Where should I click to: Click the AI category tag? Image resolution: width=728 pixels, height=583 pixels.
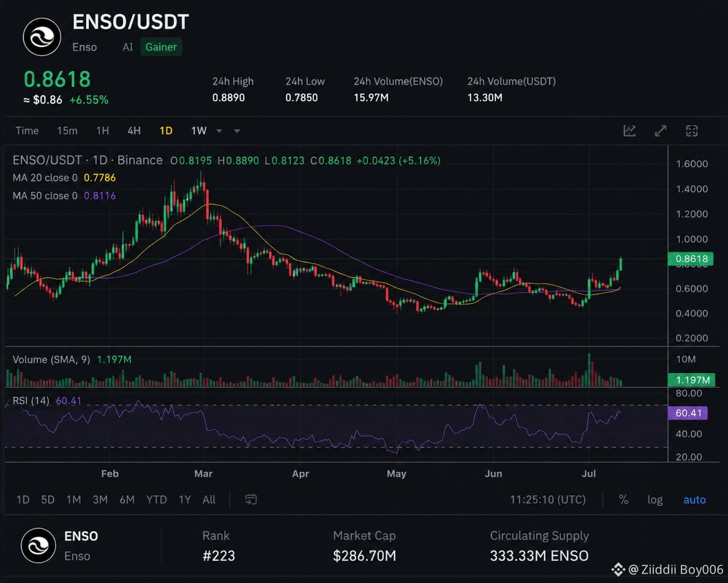[128, 47]
